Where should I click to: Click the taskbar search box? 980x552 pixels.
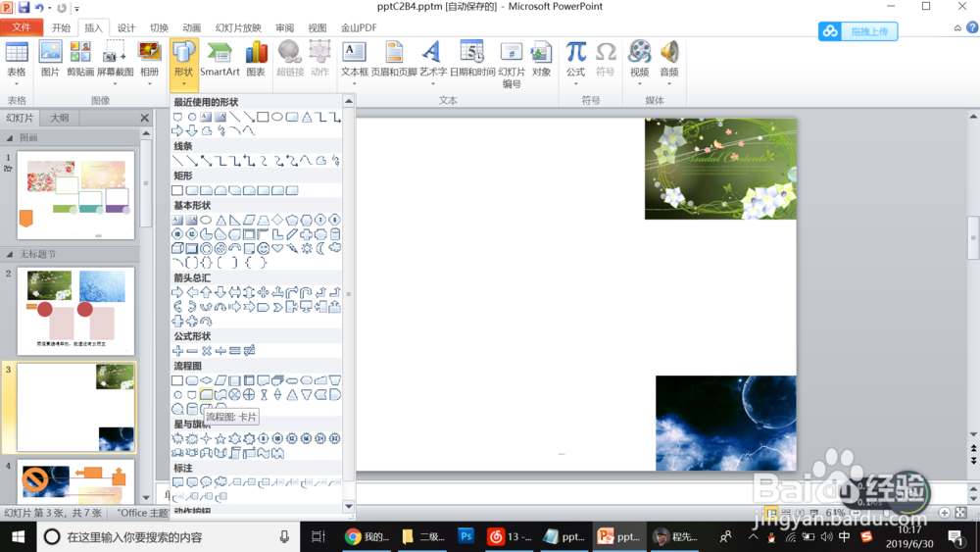click(169, 537)
